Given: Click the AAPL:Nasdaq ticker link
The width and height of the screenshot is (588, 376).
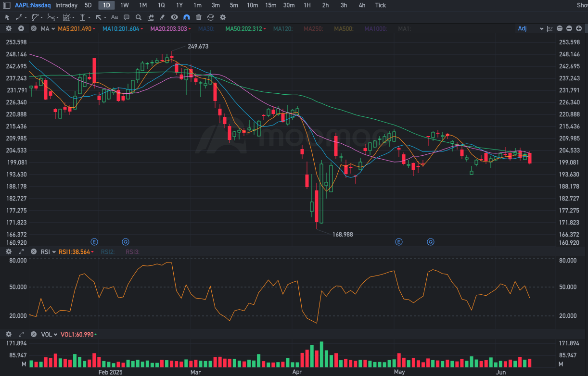Looking at the screenshot, I should (x=33, y=5).
